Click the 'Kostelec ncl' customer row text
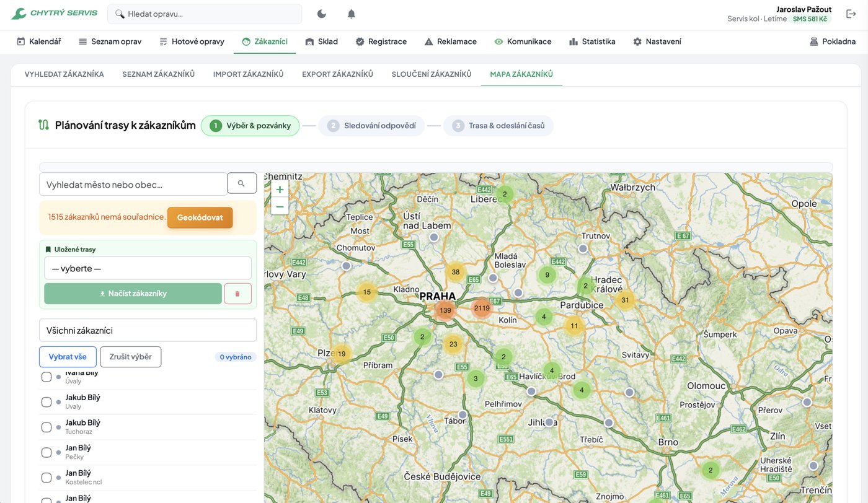 click(x=84, y=482)
